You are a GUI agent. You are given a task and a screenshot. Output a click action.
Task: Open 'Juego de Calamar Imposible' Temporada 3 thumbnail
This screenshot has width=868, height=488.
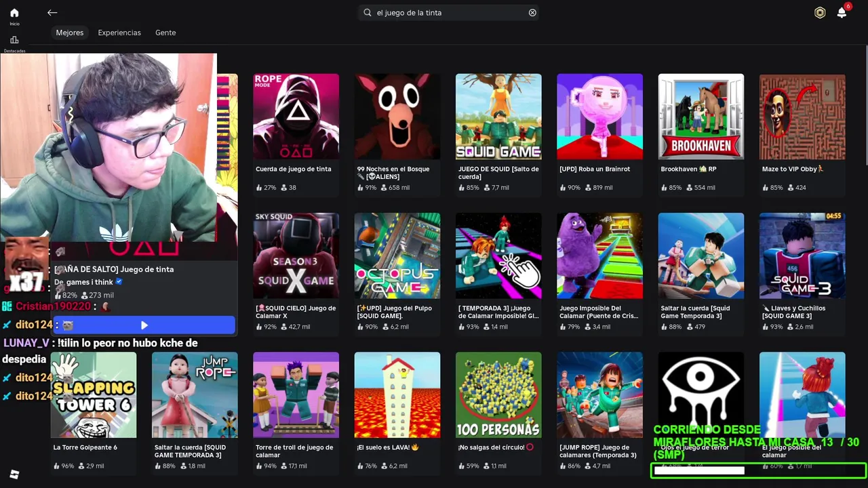(498, 256)
